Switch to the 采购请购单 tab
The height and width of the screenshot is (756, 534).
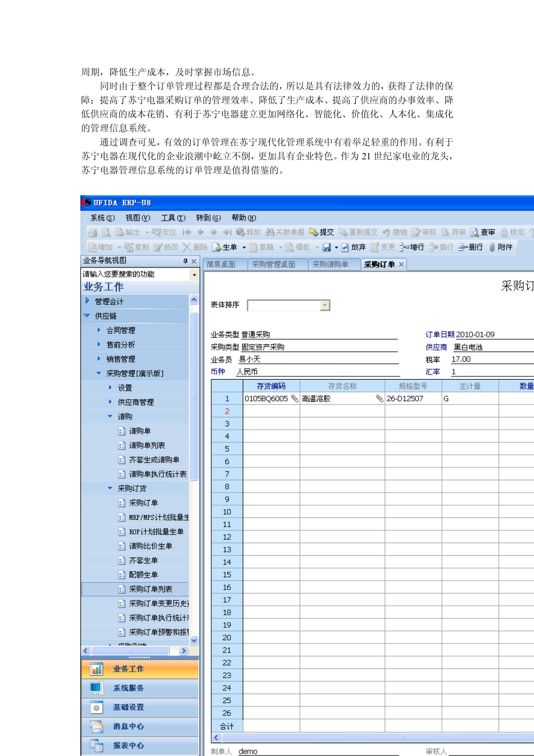coord(334,264)
